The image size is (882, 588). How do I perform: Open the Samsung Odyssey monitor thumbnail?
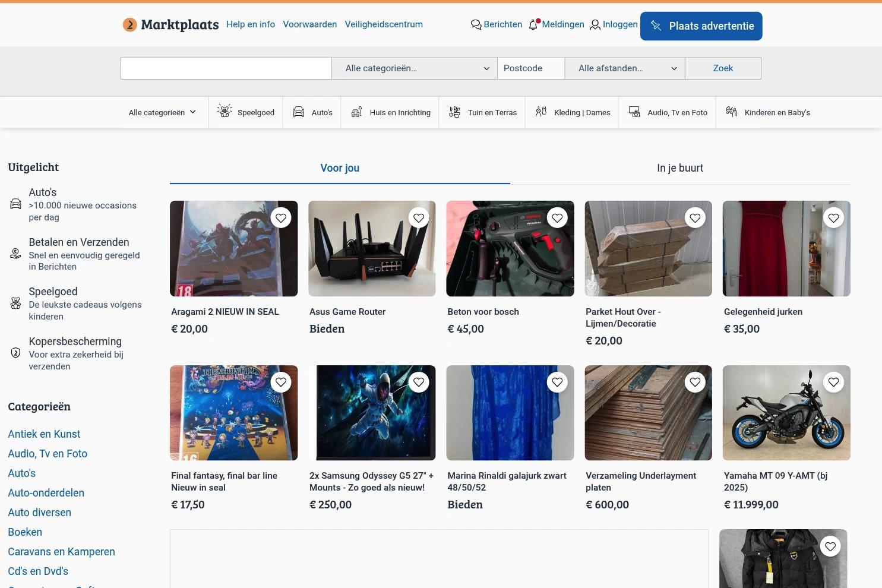coord(372,413)
